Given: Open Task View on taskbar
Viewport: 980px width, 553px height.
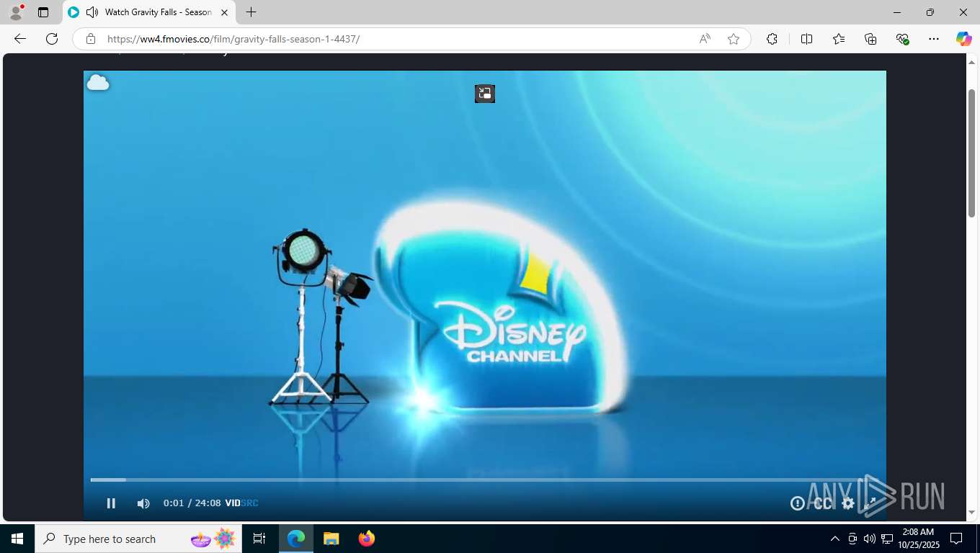Looking at the screenshot, I should (x=259, y=539).
